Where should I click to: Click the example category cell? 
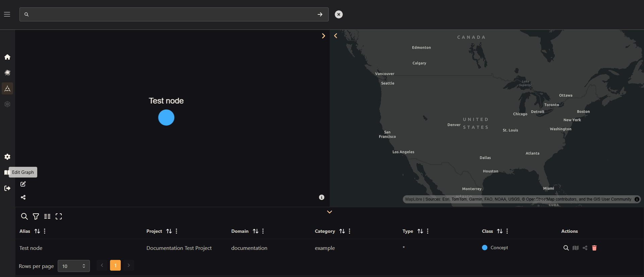pos(325,248)
